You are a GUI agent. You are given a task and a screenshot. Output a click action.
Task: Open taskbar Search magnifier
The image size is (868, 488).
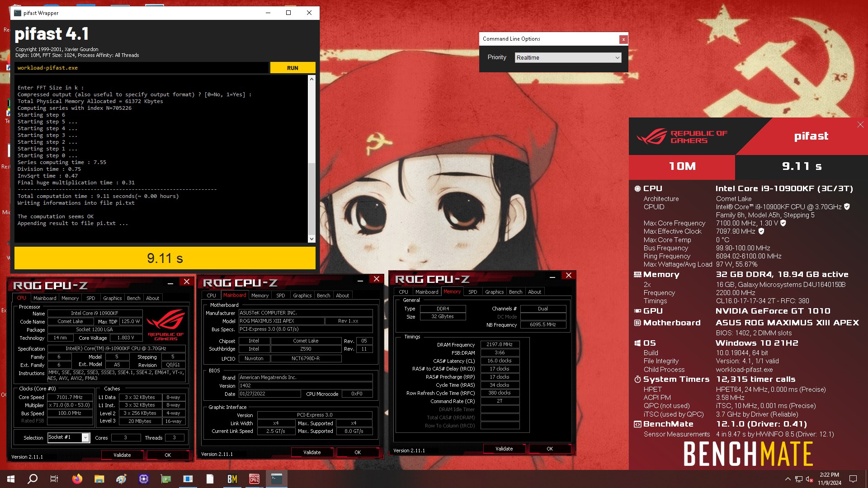point(33,479)
